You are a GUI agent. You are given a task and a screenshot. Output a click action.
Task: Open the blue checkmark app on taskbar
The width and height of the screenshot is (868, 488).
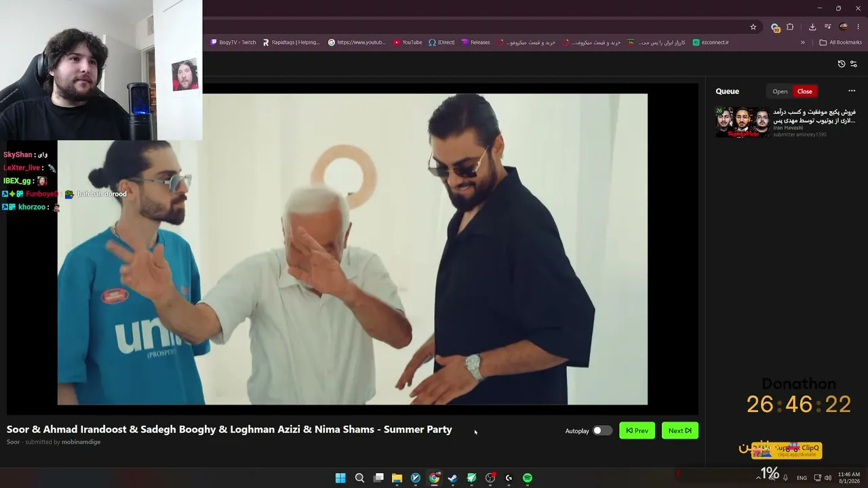(x=416, y=478)
